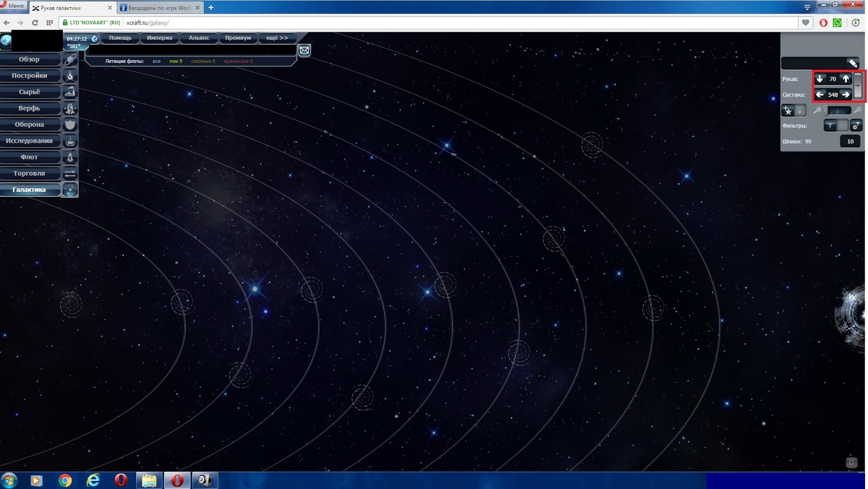Click the blue droplet icon next to the clock
The height and width of the screenshot is (489, 868).
tap(95, 39)
